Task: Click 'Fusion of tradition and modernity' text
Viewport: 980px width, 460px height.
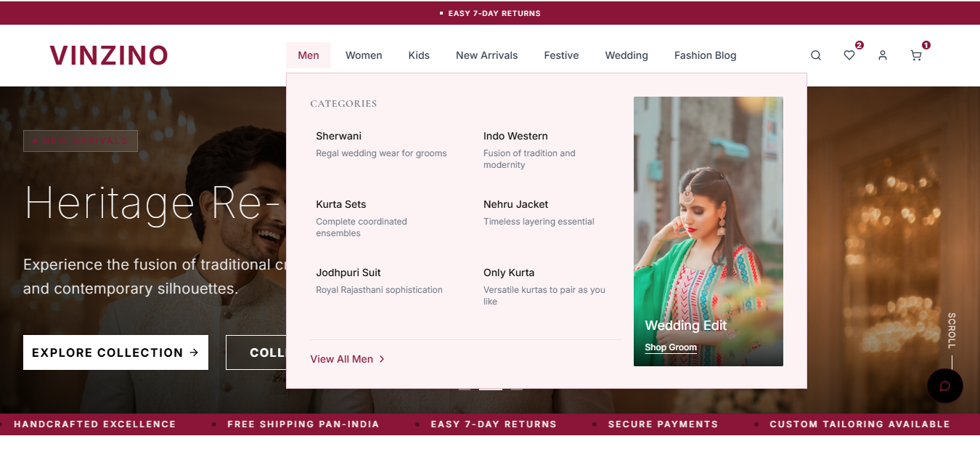Action: pyautogui.click(x=529, y=159)
